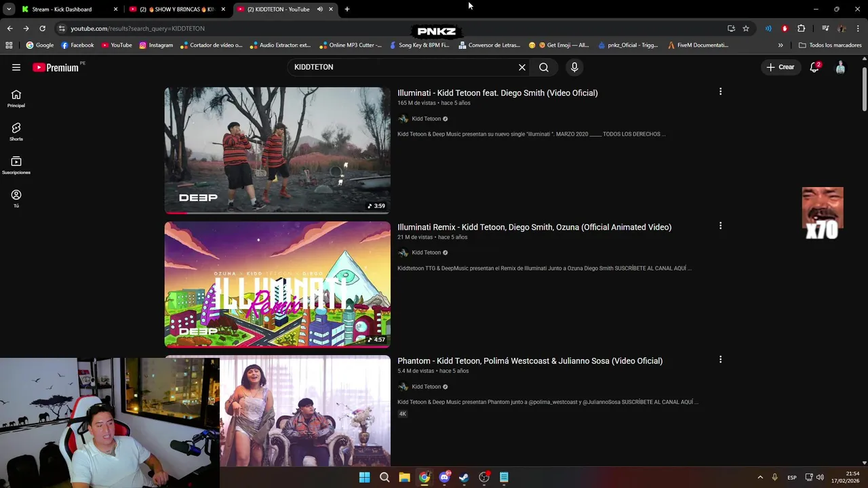Go to YouTube Premium home logo

point(56,67)
